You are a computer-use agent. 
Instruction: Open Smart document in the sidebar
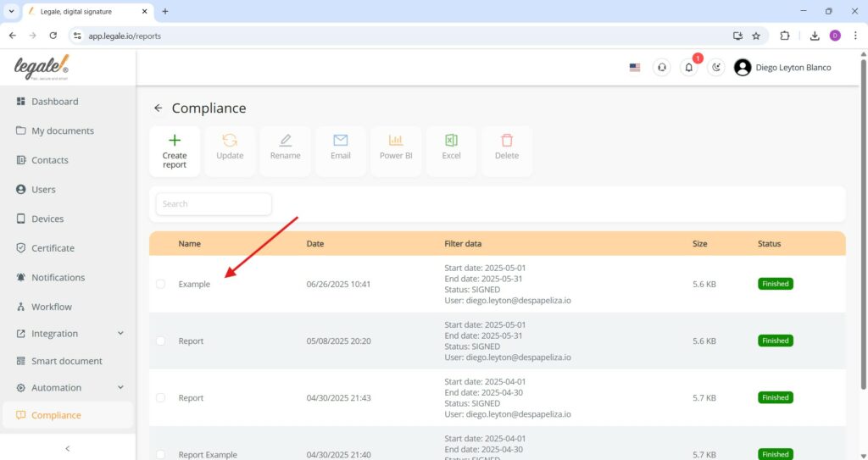(x=58, y=361)
